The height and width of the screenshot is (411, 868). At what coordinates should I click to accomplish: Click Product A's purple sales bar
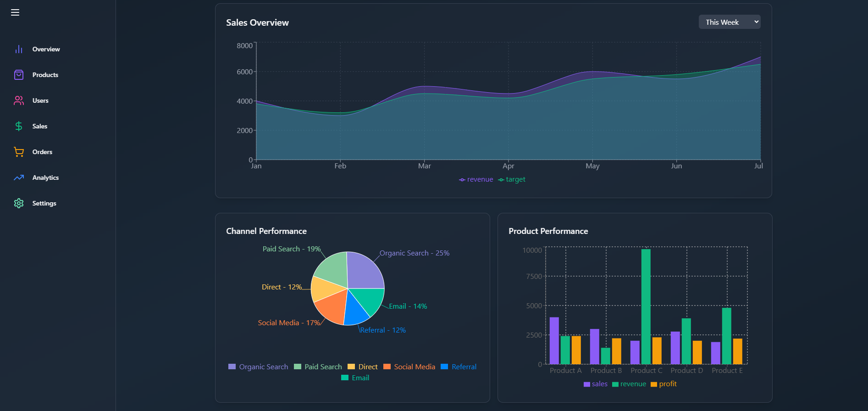point(554,341)
